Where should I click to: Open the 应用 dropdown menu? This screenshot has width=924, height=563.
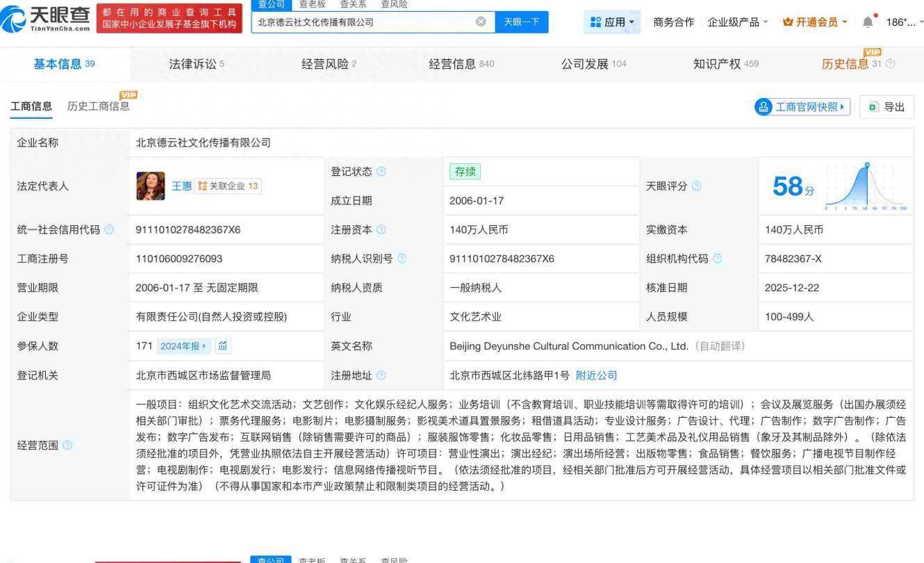pos(612,22)
